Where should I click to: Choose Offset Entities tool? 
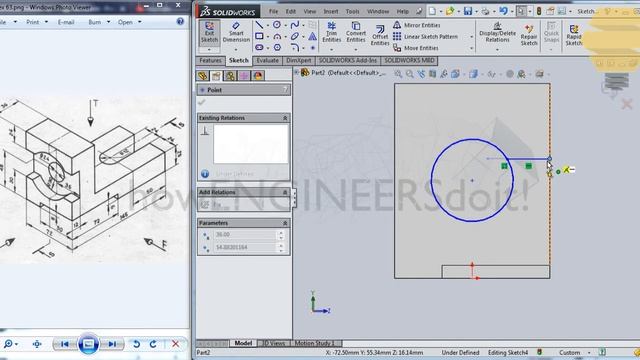(x=380, y=35)
